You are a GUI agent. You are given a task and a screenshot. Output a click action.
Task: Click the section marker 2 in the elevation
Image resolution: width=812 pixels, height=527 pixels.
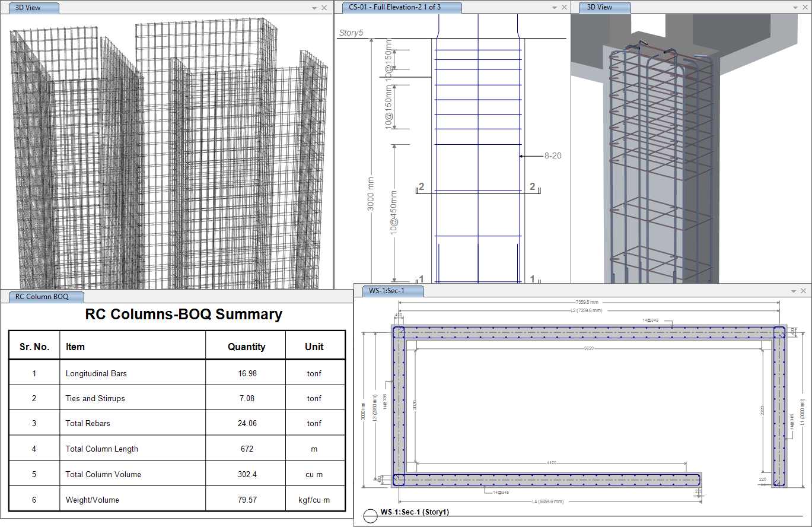pyautogui.click(x=422, y=186)
